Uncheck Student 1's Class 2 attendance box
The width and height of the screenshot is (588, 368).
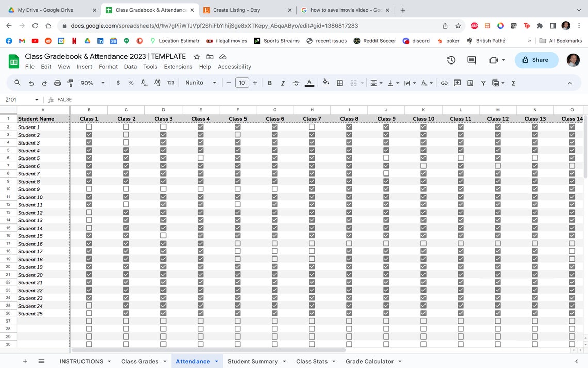pos(126,127)
